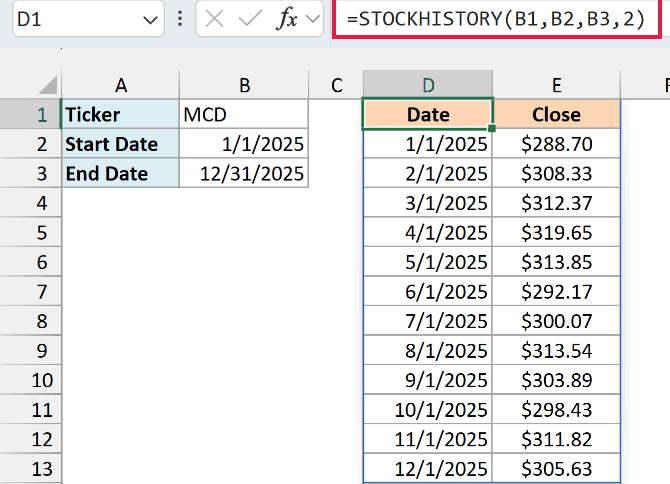Image resolution: width=670 pixels, height=484 pixels.
Task: Click the End Date label cell
Action: click(121, 173)
